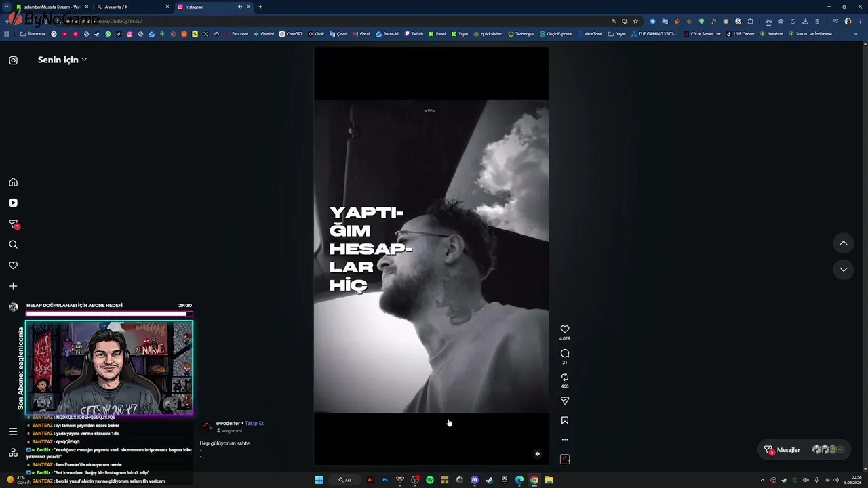Open the VirusTotal bookmark

point(589,34)
